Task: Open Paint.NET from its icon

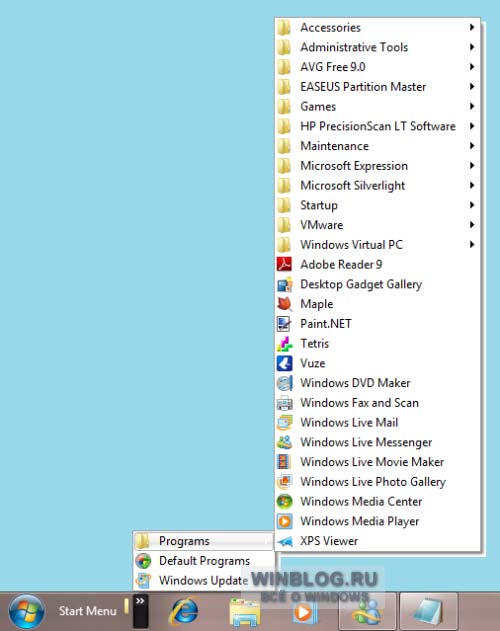Action: coord(284,324)
